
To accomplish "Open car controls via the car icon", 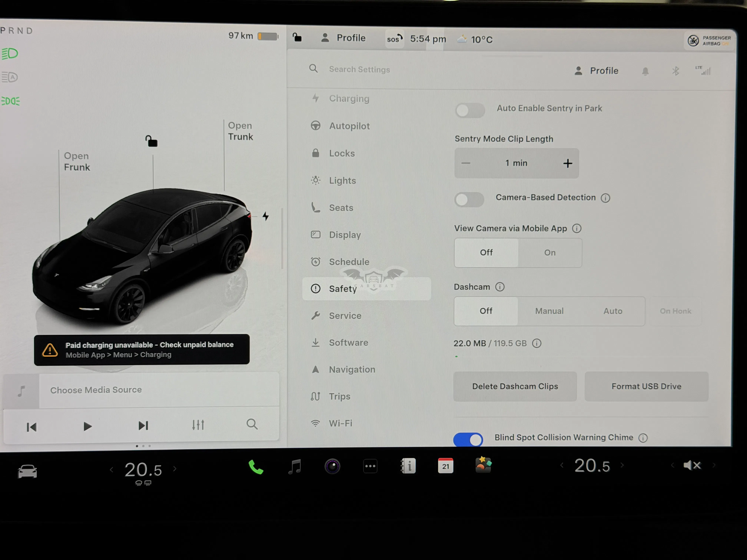I will [x=27, y=471].
